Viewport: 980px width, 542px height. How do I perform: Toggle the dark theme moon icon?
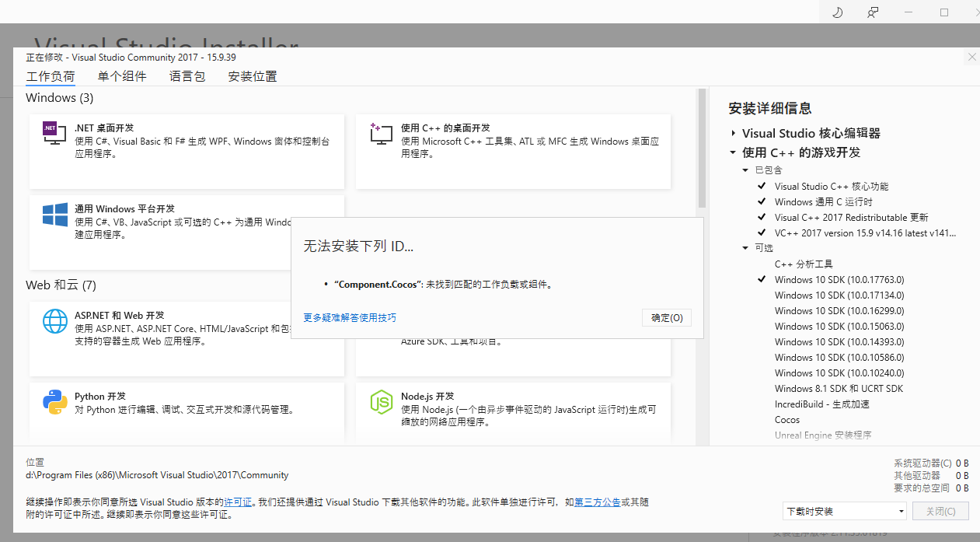tap(838, 12)
